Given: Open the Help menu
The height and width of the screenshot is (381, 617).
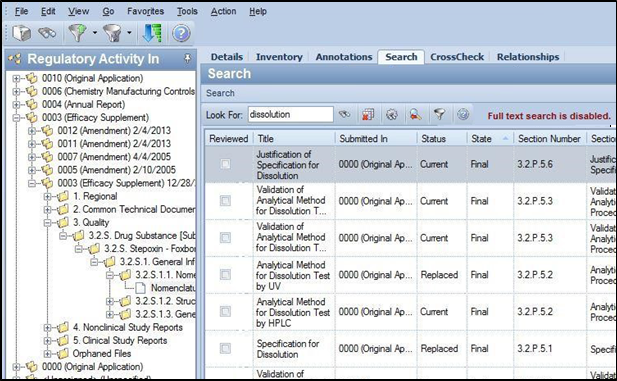Looking at the screenshot, I should click(258, 11).
